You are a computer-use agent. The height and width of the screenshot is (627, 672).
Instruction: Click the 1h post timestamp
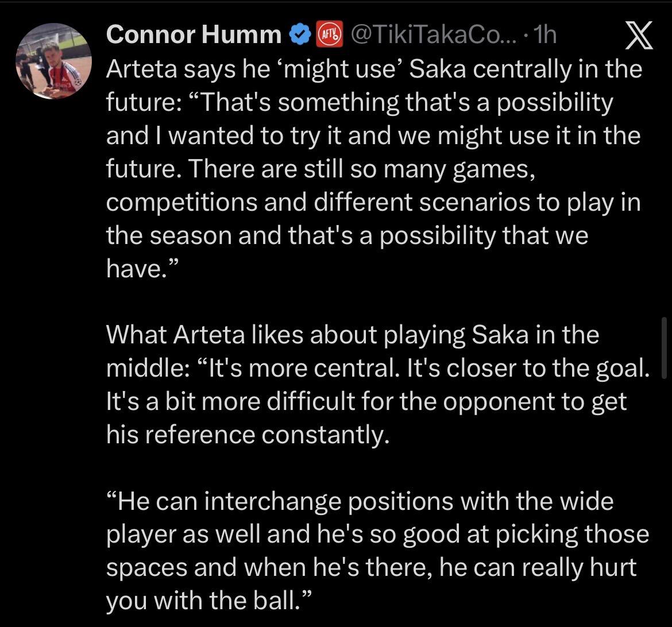click(544, 36)
